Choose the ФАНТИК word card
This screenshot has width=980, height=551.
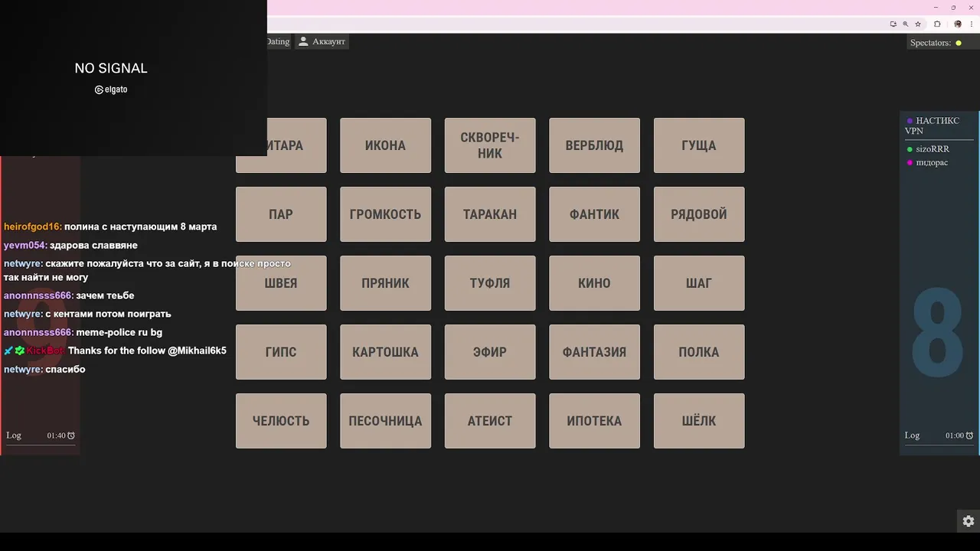594,214
